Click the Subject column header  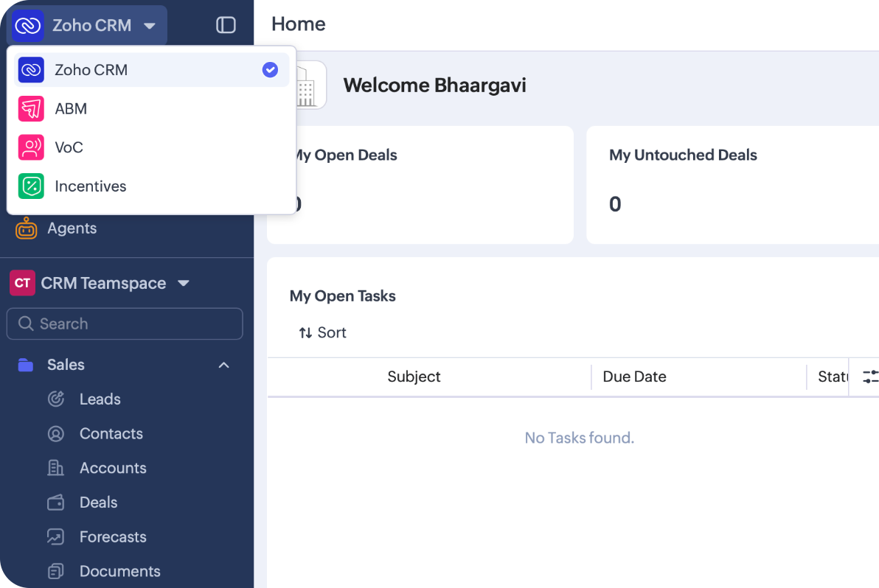414,377
